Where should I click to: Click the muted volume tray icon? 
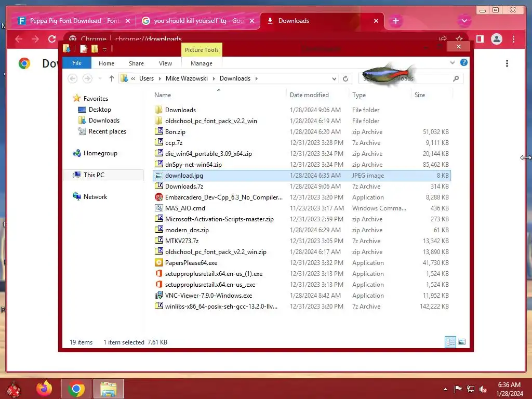click(483, 389)
